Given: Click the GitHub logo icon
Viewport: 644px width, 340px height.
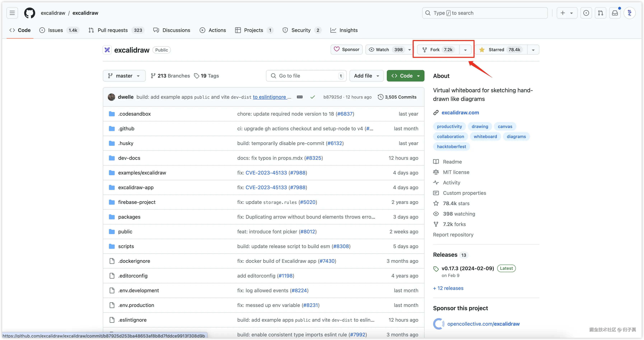Looking at the screenshot, I should click(x=29, y=13).
